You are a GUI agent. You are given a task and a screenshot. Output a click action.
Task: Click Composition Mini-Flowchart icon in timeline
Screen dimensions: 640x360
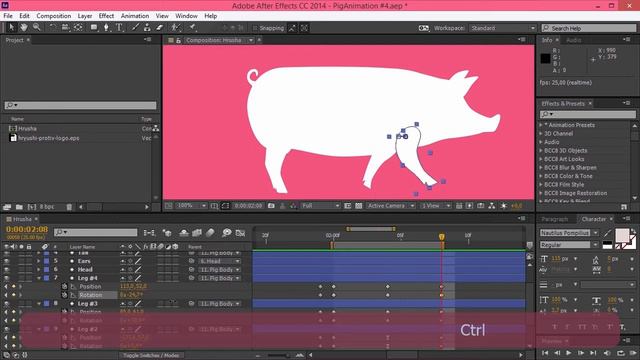point(149,233)
